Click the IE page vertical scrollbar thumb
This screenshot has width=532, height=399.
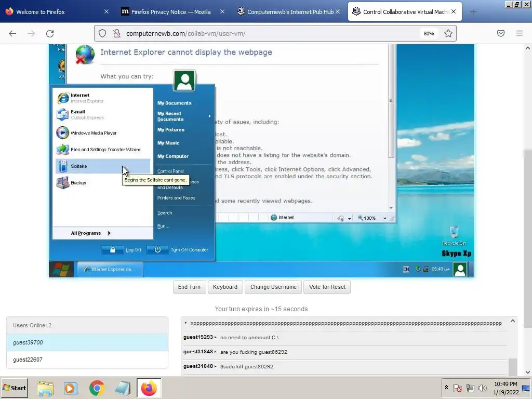pos(391,100)
